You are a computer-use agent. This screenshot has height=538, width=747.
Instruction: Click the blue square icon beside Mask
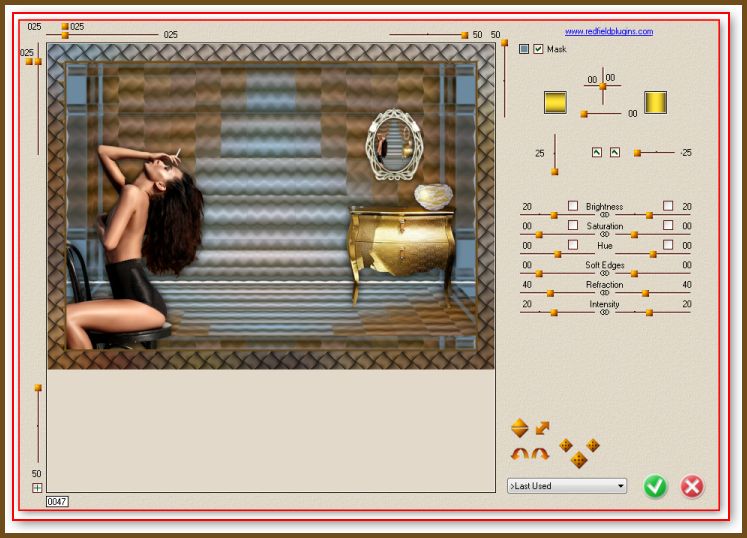click(x=524, y=49)
